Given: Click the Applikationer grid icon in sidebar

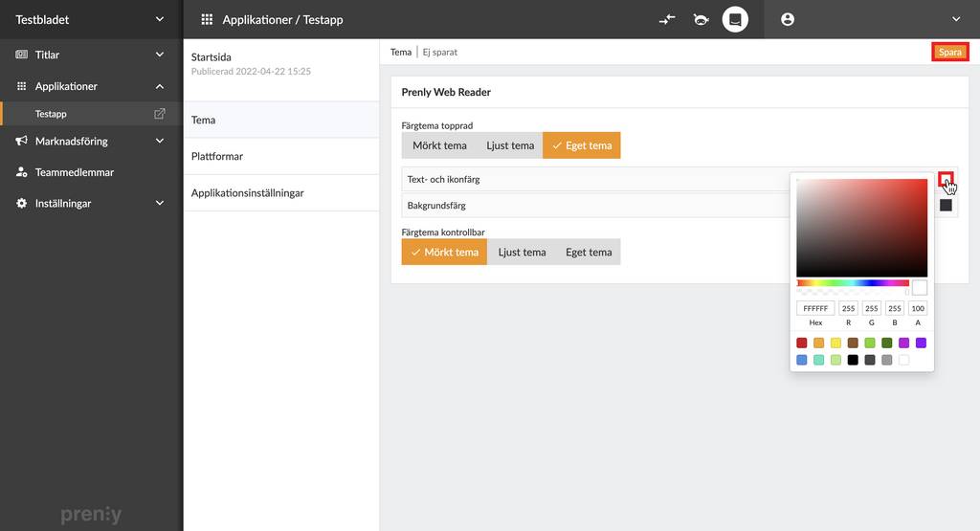Looking at the screenshot, I should point(21,86).
